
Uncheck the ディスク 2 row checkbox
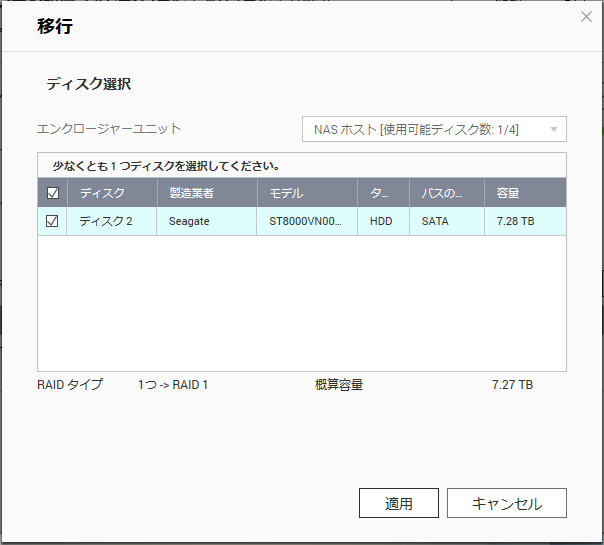(x=52, y=221)
